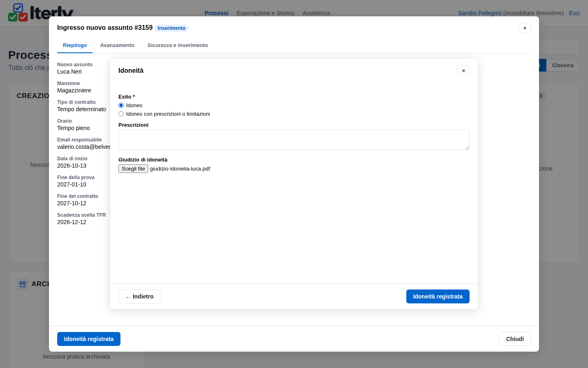The height and width of the screenshot is (368, 588).
Task: Click the contract end date 2027-10-12
Action: [72, 203]
